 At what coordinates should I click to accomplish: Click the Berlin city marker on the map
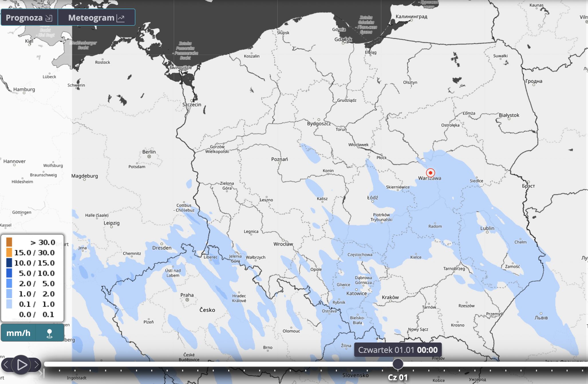click(x=149, y=157)
